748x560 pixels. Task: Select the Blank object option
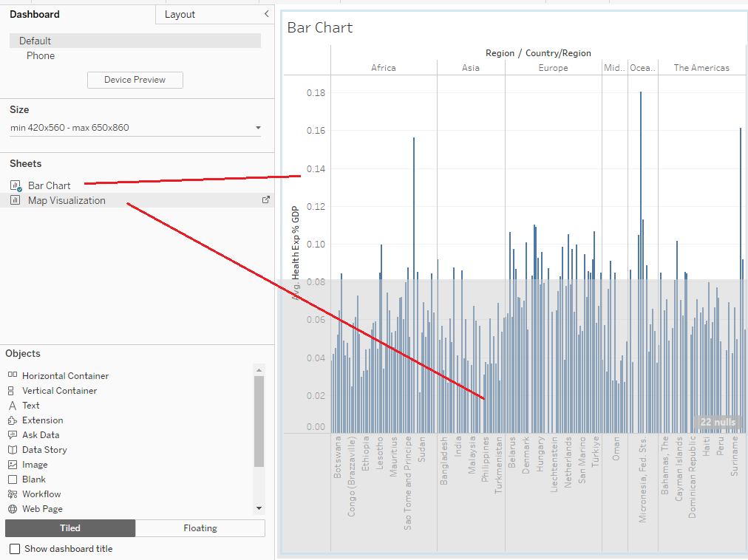(13, 479)
